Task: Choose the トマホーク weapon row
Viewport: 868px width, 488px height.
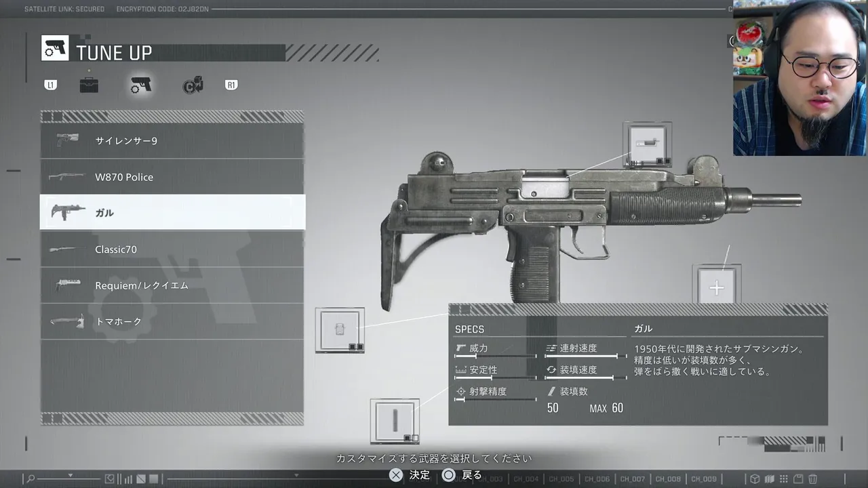Action: point(172,321)
